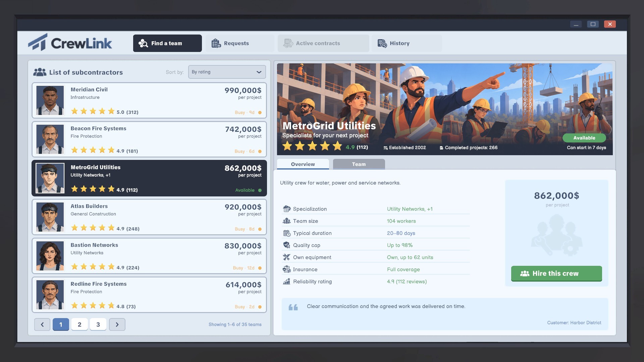Viewport: 644px width, 362px height.
Task: Click the 990,000$ price of Meridian Civil
Action: click(243, 90)
